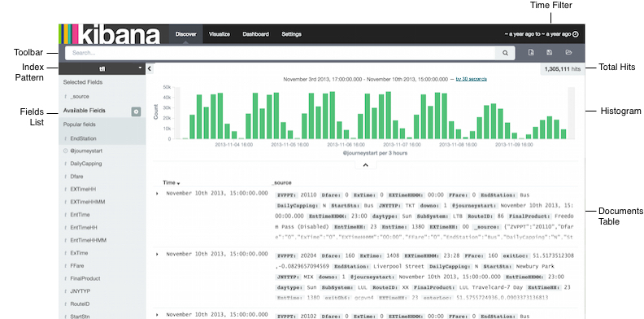644x319 pixels.
Task: Collapse the histogram with the up chevron
Action: 366,165
